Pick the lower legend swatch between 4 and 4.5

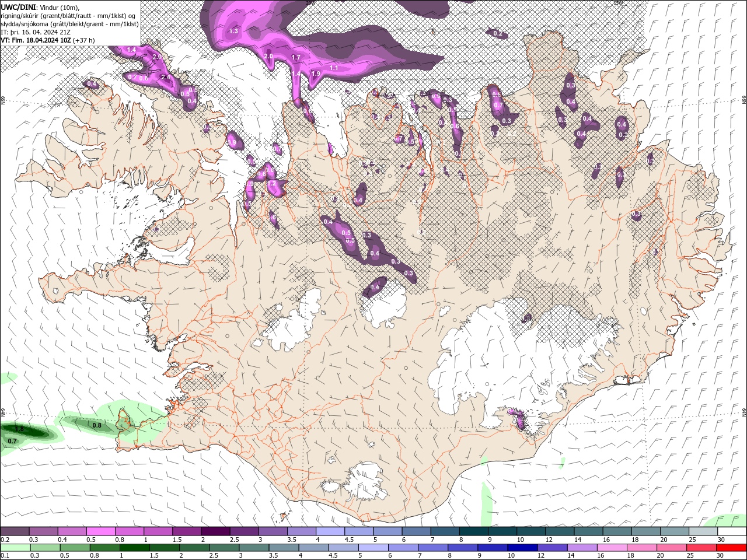point(314,548)
